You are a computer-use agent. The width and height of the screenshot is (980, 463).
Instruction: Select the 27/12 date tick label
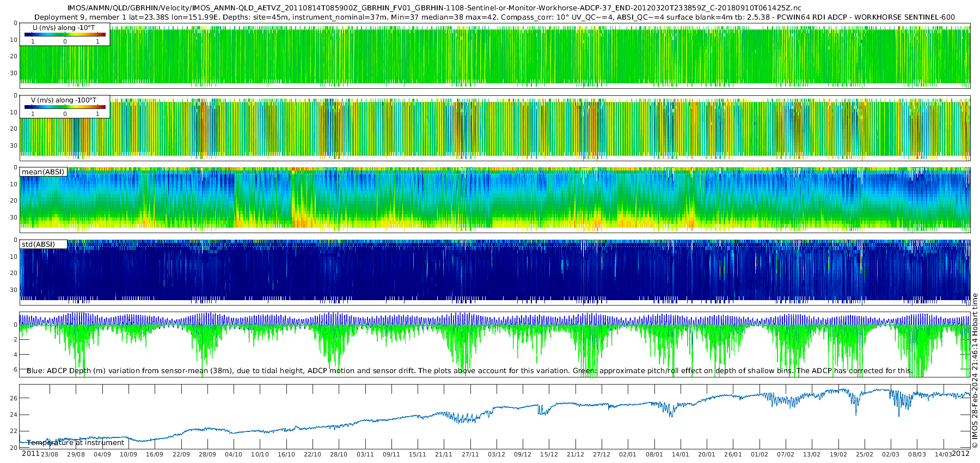(x=602, y=454)
